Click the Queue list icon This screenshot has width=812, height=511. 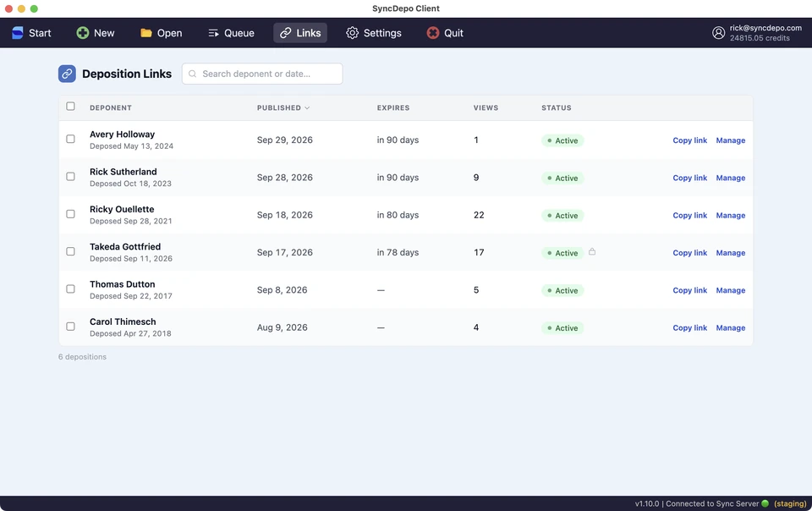click(x=213, y=33)
